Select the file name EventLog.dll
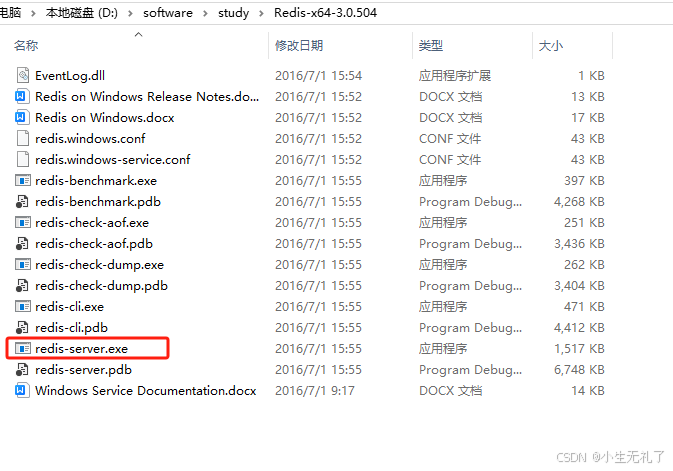This screenshot has width=673, height=471. coord(70,76)
